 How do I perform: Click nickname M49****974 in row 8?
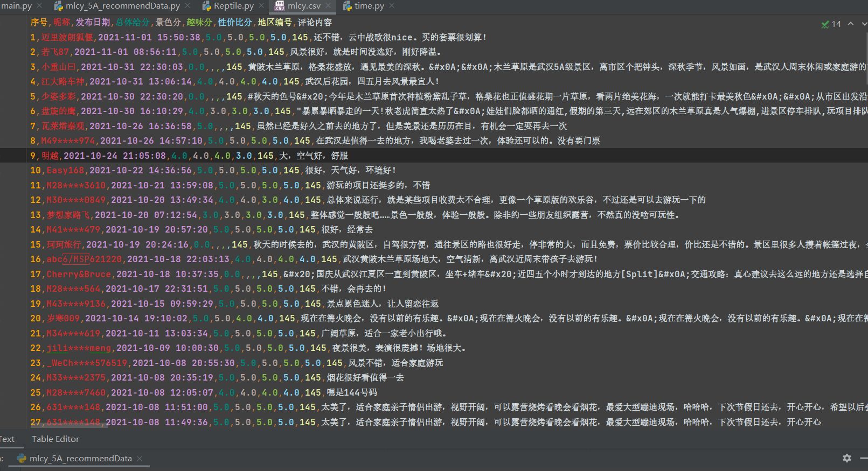click(68, 140)
